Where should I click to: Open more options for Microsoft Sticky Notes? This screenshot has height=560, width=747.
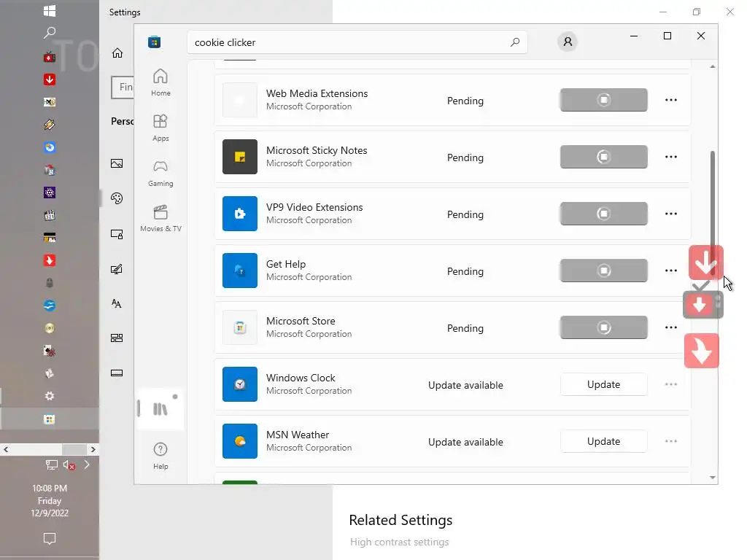[x=671, y=157]
